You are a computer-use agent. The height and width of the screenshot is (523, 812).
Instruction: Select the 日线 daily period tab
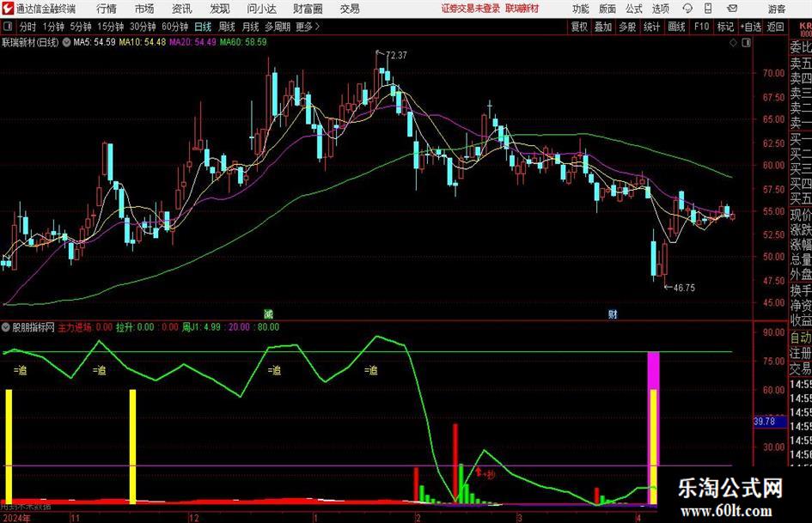coord(203,27)
